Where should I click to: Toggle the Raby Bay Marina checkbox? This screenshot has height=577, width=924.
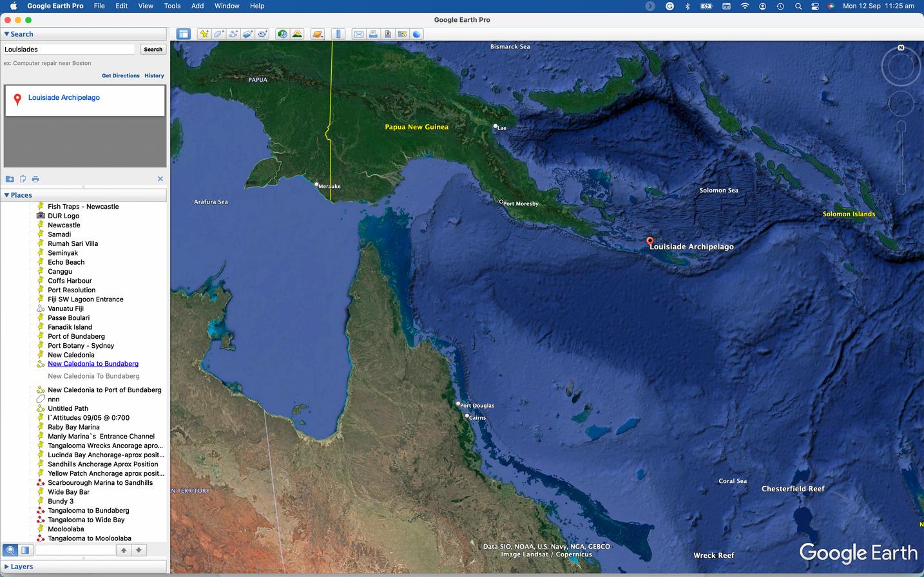tap(33, 427)
